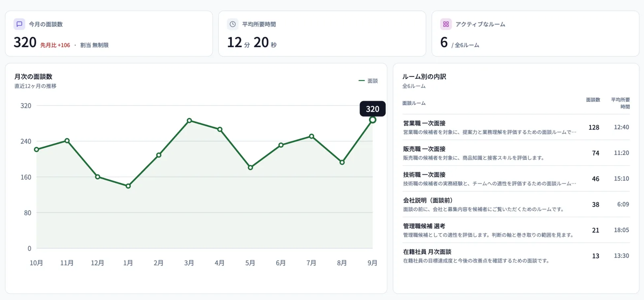Click the duration 6:09 in the table
644x300 pixels.
coord(623,205)
